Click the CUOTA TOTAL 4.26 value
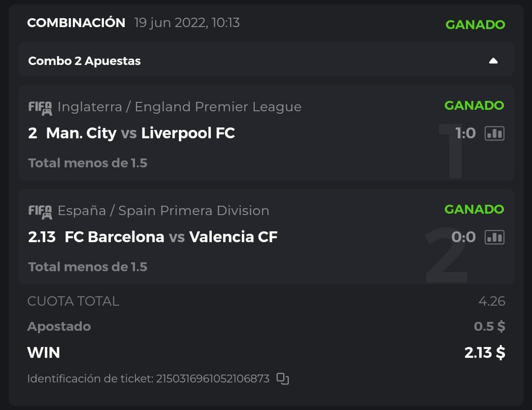Viewport: 532px width, 410px height. 492,301
